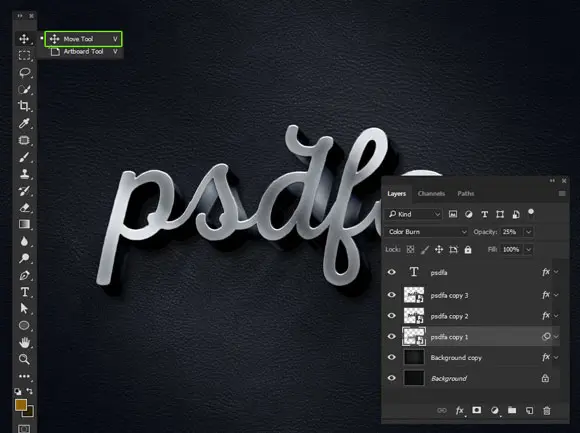Choose Artboard Tool from the flyout
Image resolution: width=580 pixels, height=433 pixels.
(x=84, y=52)
